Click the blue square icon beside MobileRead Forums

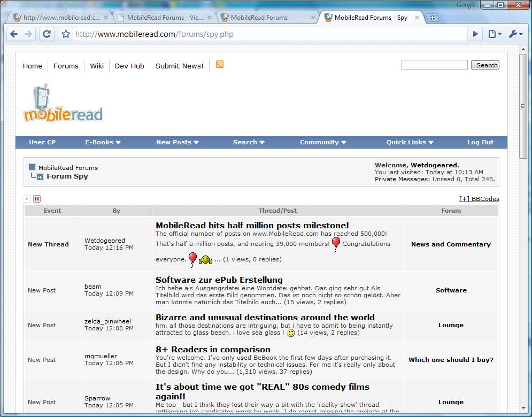tap(32, 167)
